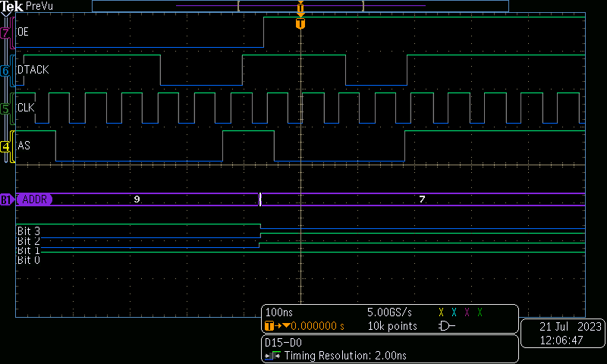Click the 5.00GS/s sample rate readout
Viewport: 607px width, 364px height.
389,312
